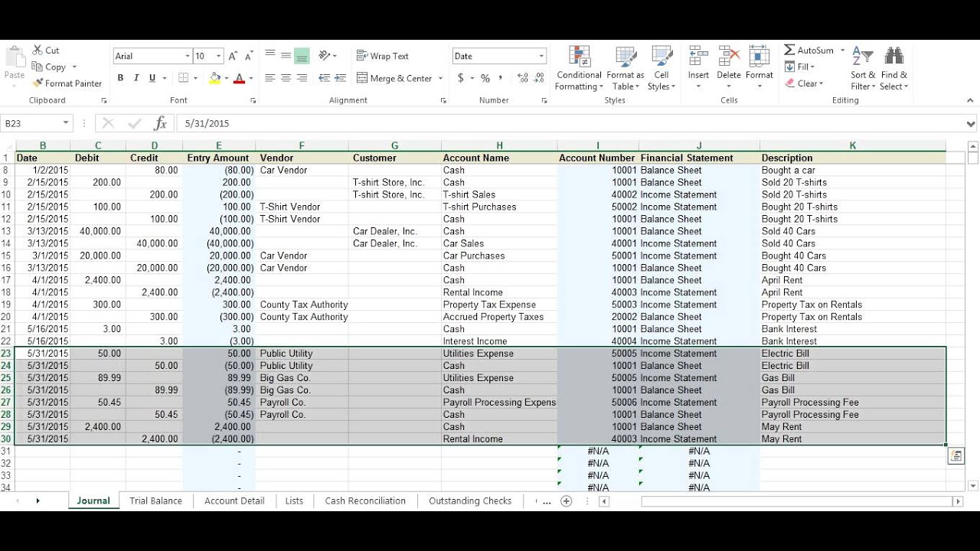Open the Sort & Filter menu

(863, 69)
